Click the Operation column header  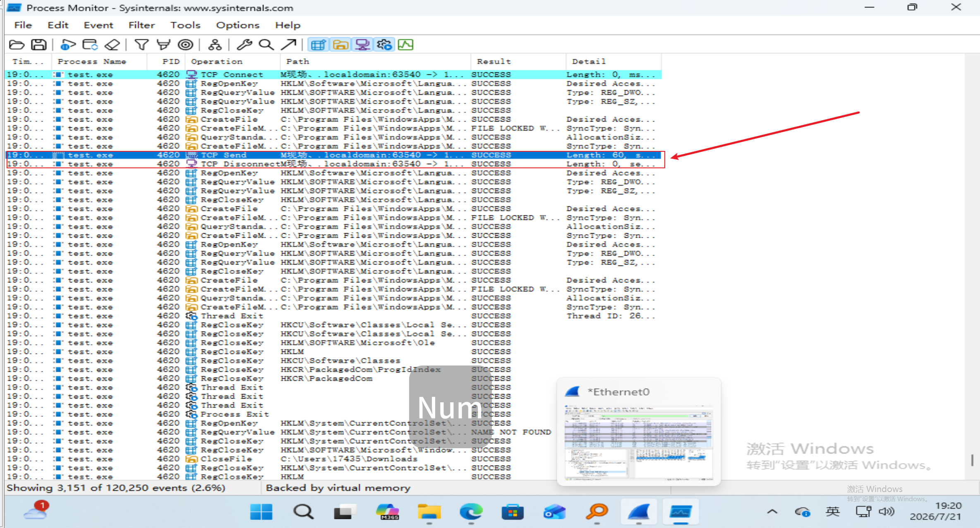233,62
